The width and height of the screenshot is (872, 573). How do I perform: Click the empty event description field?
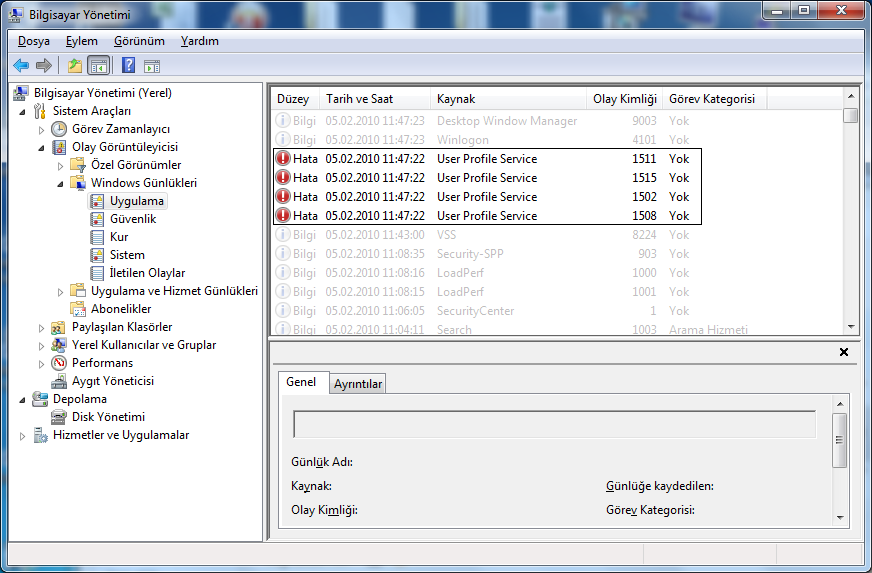click(554, 424)
